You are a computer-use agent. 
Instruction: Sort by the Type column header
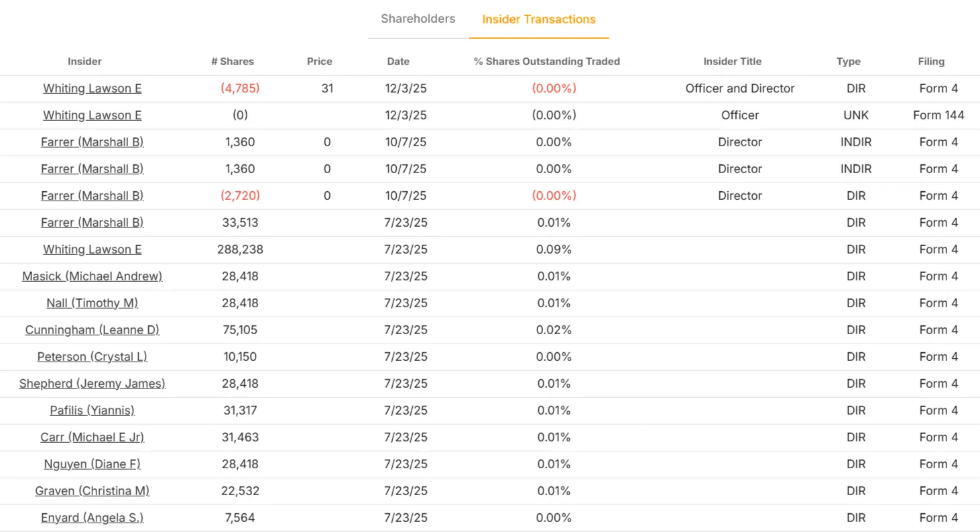click(x=848, y=62)
